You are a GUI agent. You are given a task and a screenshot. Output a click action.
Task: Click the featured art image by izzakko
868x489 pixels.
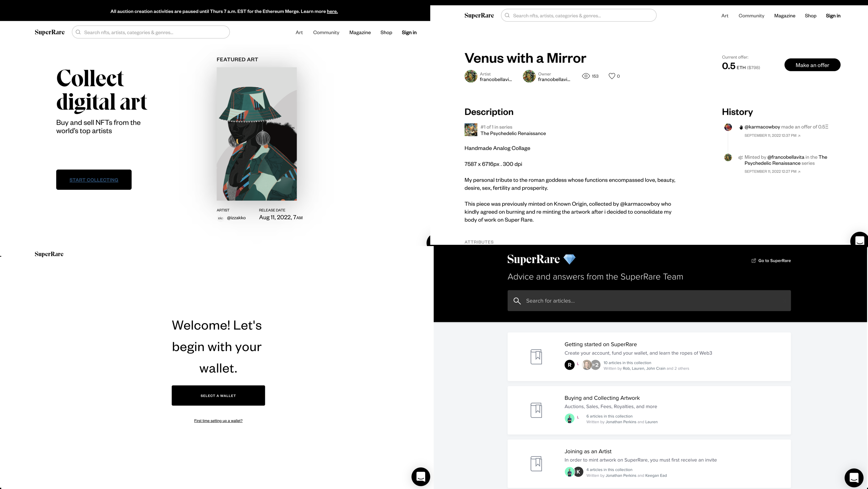coord(257,134)
